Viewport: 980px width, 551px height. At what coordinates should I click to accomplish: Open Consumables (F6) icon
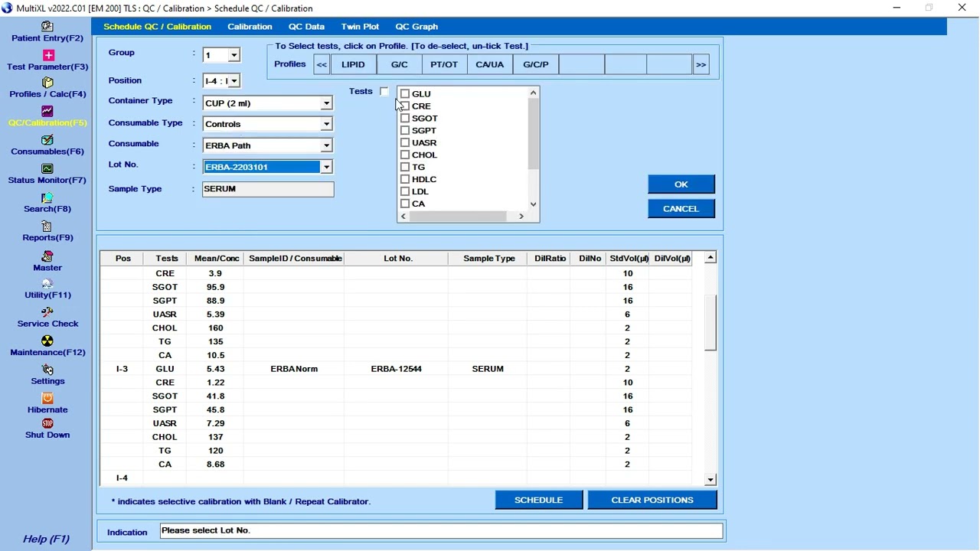tap(47, 140)
